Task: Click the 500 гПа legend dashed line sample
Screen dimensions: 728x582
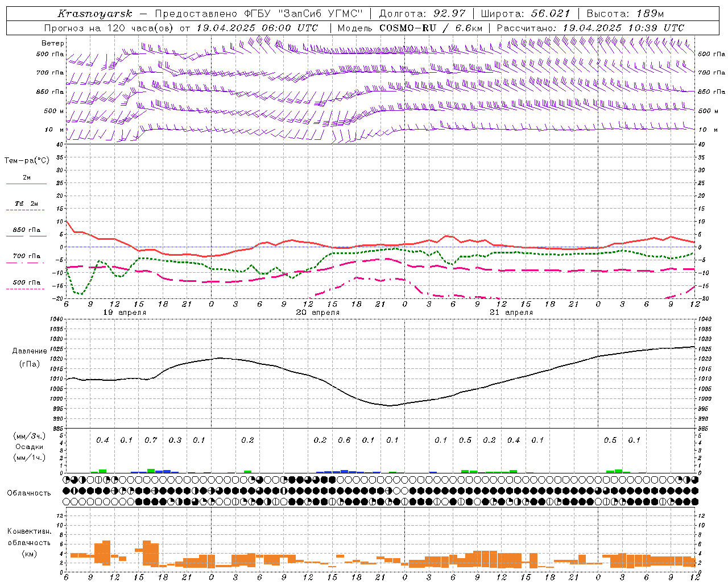Action: tap(25, 289)
